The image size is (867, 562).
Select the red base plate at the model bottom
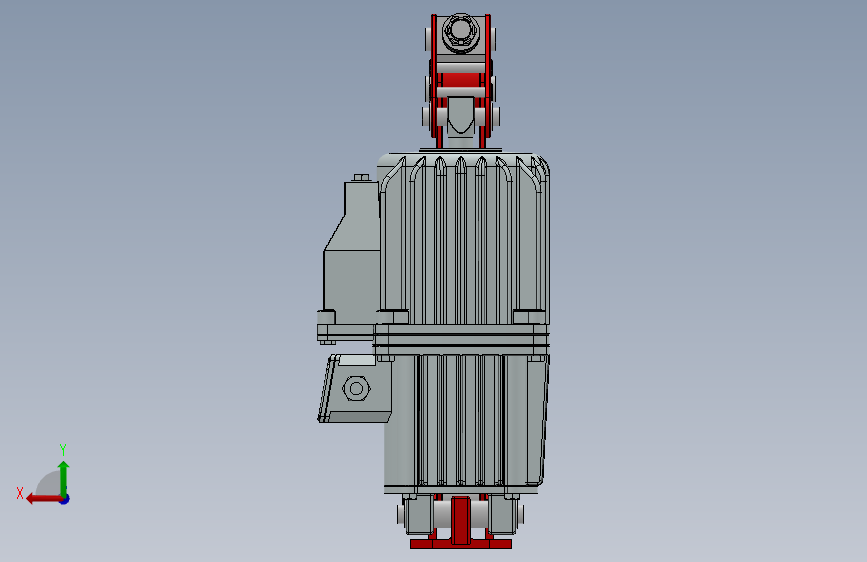461,544
